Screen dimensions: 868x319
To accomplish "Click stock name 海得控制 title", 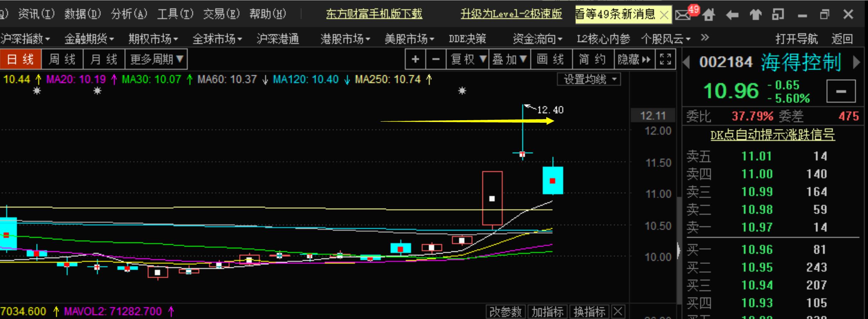I will pos(801,62).
